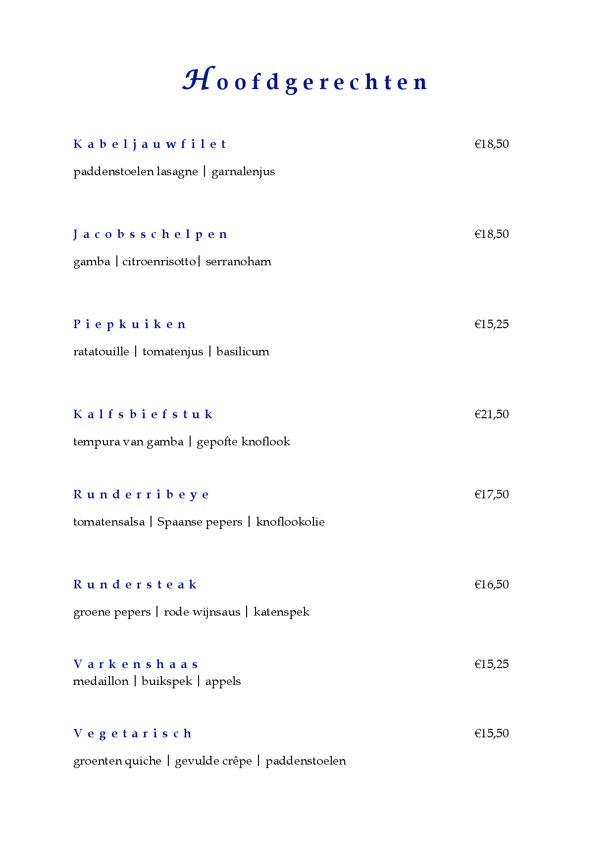Select the Rundersteak dish heading

pos(135,585)
